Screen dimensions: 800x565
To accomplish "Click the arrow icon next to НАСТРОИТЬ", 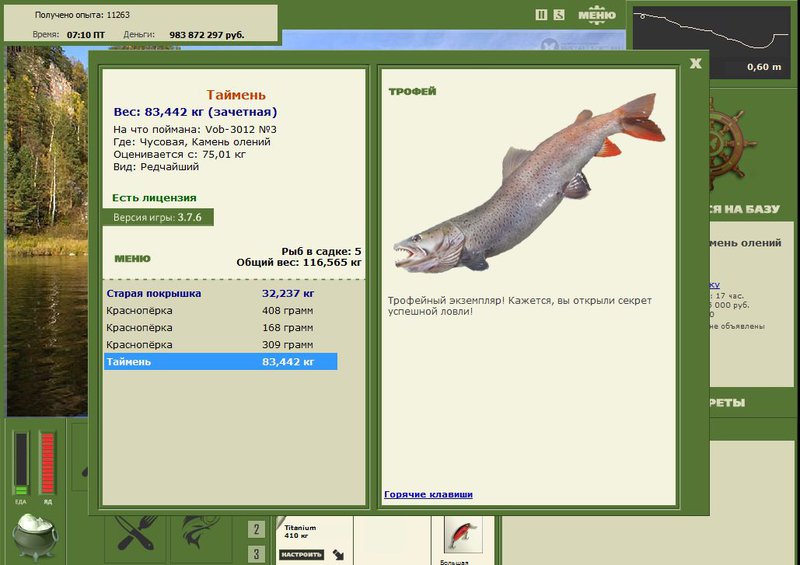I will [x=339, y=554].
